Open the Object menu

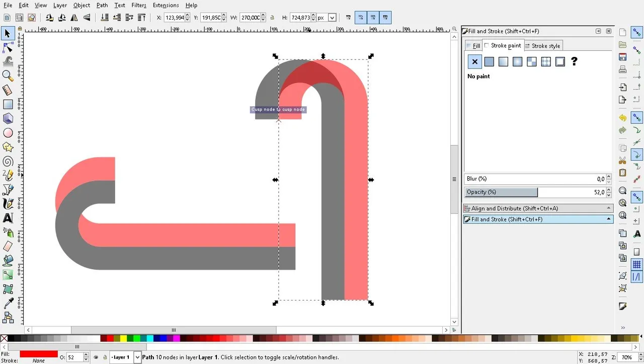82,5
